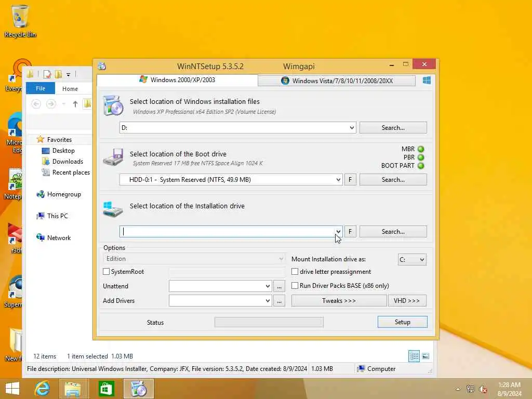Viewport: 532px width, 399px height.
Task: Select Downloads in Explorer's navigation pane
Action: [x=67, y=161]
